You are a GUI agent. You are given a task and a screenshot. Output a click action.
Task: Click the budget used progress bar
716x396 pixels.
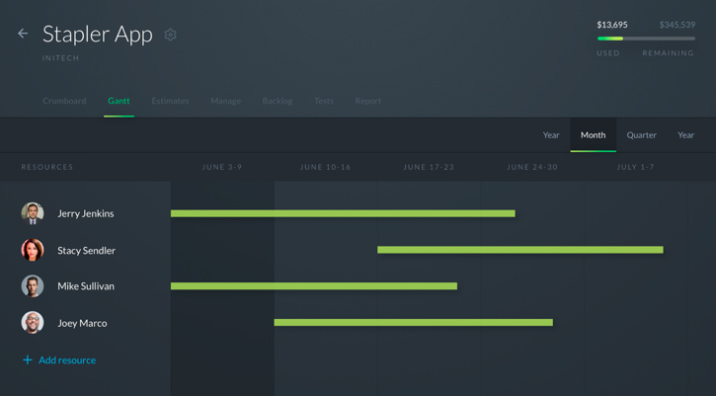(x=646, y=38)
